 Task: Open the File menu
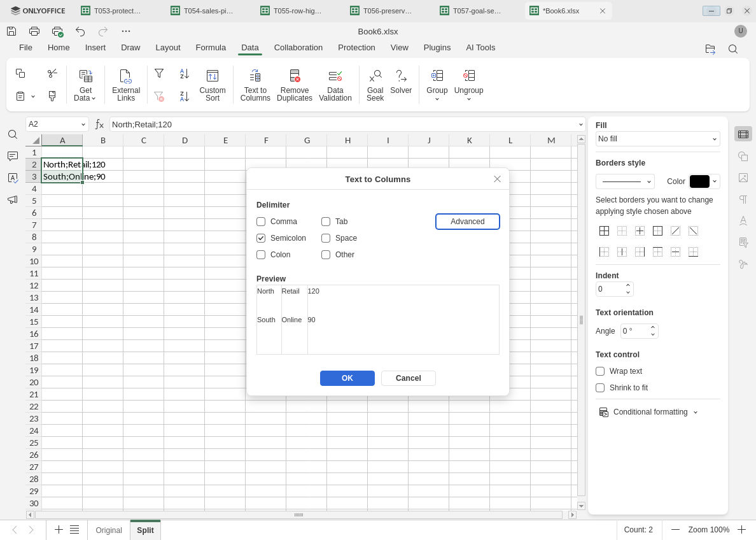pyautogui.click(x=25, y=48)
